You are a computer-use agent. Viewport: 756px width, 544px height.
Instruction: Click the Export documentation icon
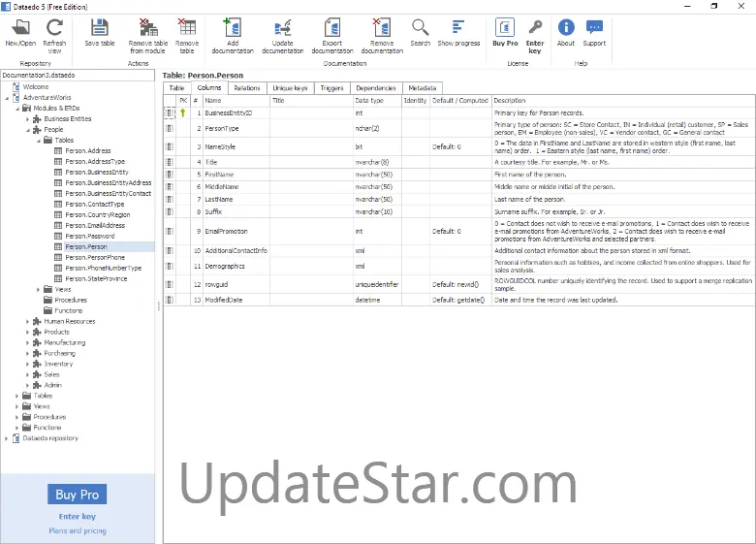click(x=332, y=28)
